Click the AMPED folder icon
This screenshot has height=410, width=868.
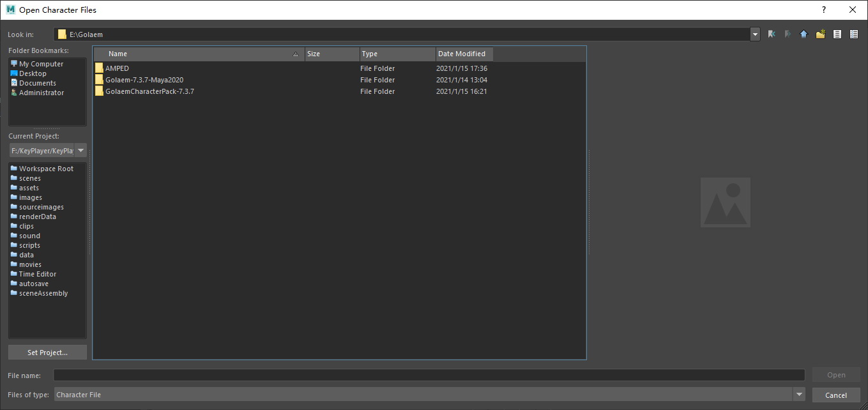(99, 68)
